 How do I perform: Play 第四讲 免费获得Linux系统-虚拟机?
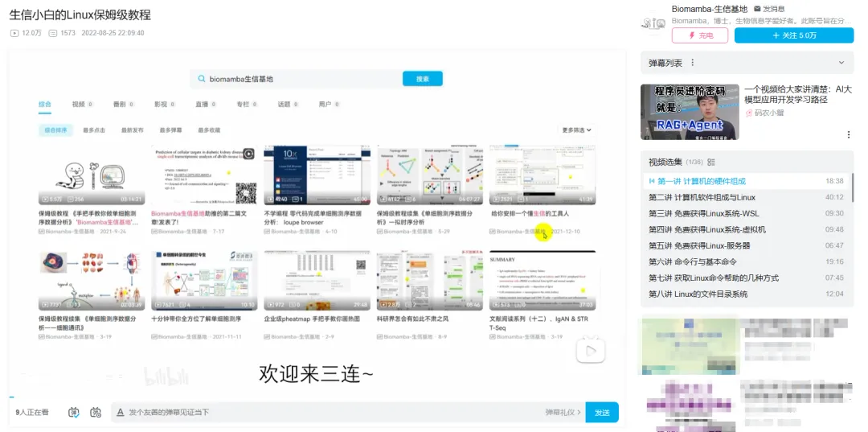(x=746, y=229)
